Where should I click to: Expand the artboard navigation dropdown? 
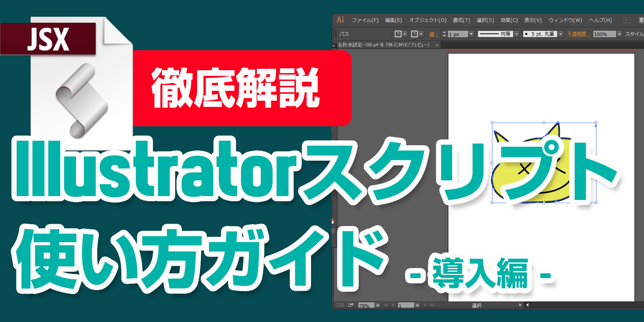pyautogui.click(x=417, y=305)
